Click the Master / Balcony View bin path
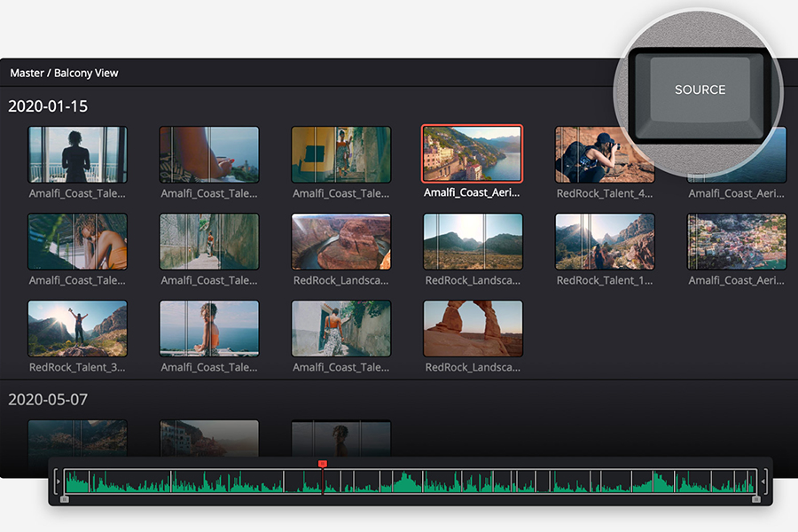 [x=64, y=74]
